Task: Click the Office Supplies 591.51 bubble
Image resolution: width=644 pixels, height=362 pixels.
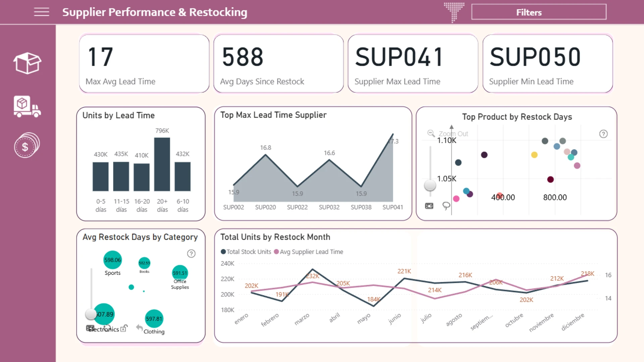Action: 180,273
